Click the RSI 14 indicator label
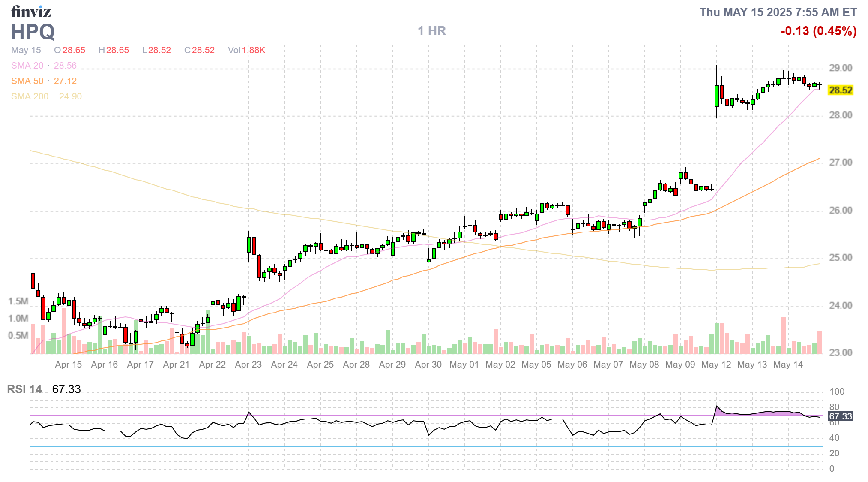 coord(24,389)
